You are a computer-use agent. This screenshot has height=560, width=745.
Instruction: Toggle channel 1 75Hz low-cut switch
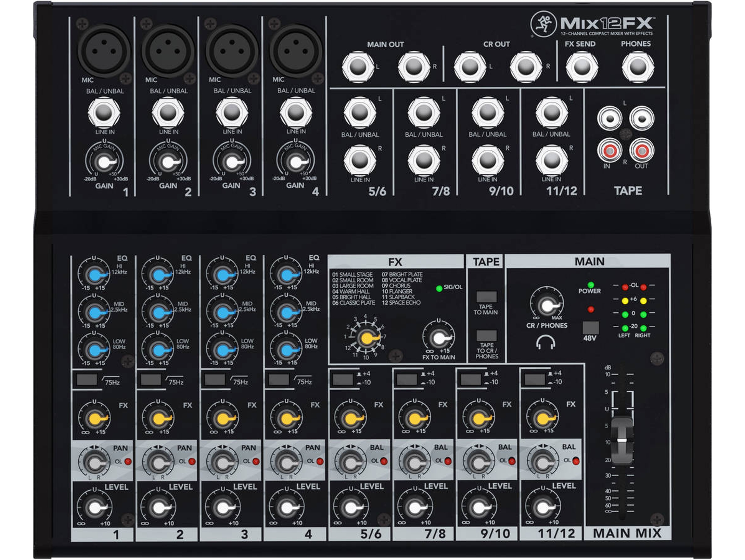pos(86,380)
